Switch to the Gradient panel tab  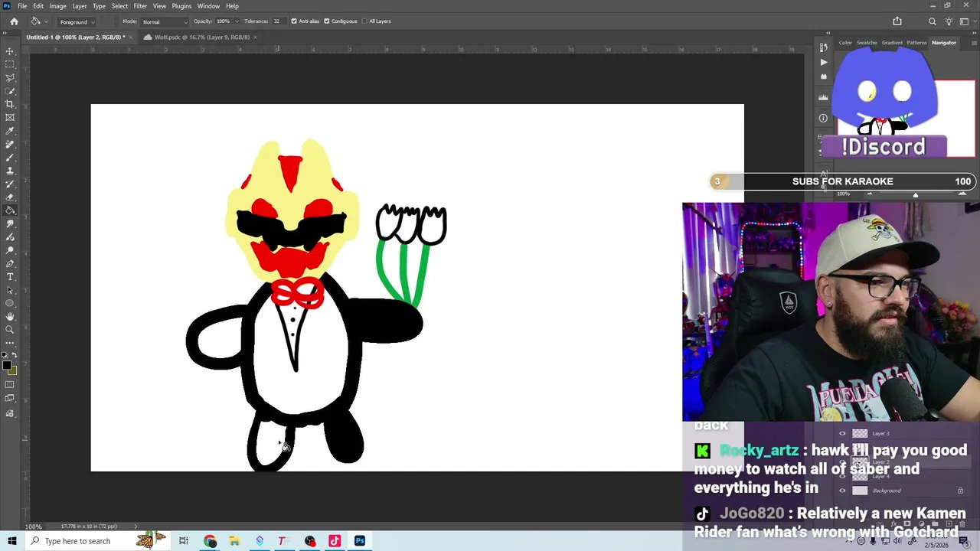point(892,43)
